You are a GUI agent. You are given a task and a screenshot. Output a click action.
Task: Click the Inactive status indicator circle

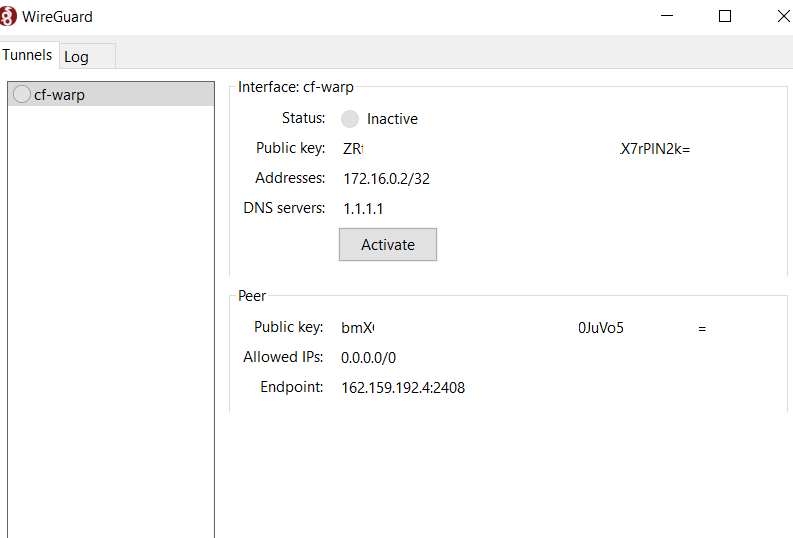coord(350,119)
